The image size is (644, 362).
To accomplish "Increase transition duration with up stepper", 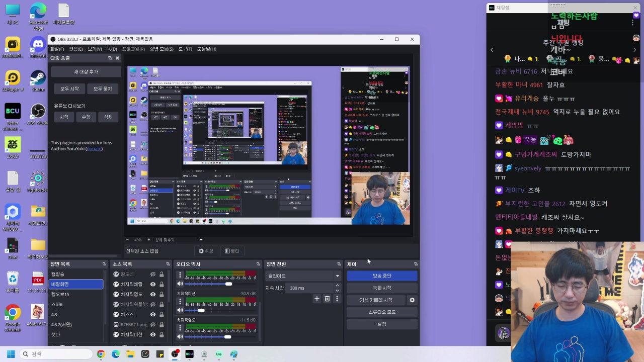I will point(337,286).
